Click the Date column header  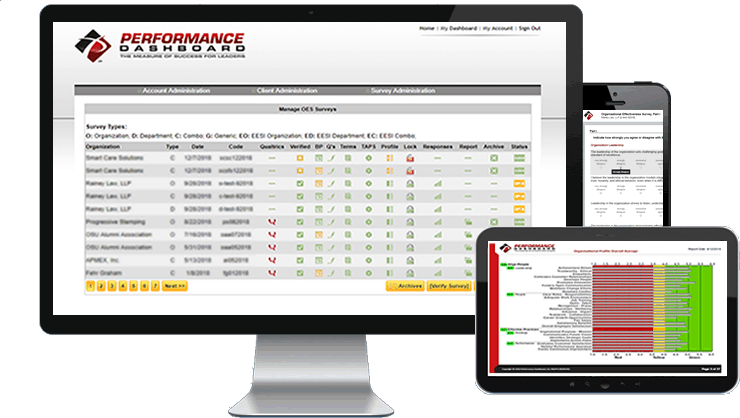tap(197, 147)
